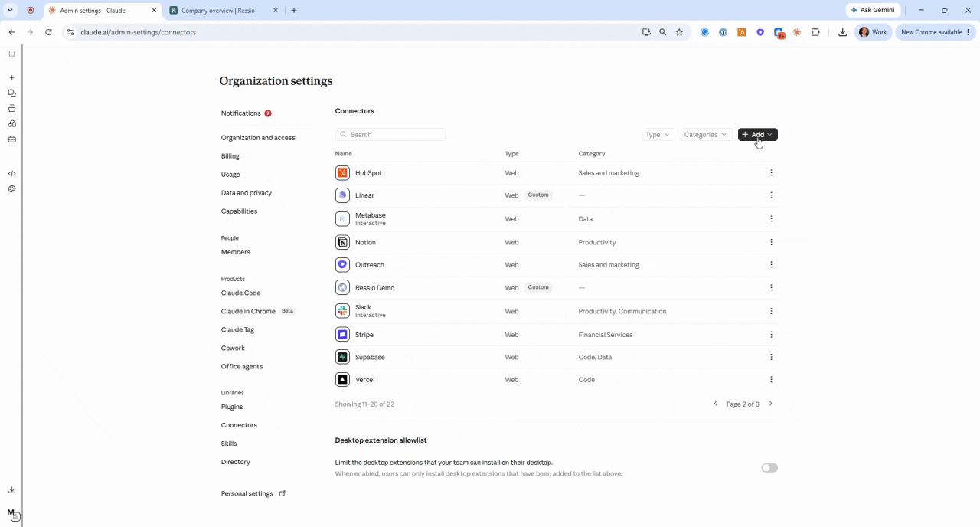
Task: Open the Chrome tab search dropdown
Action: (10, 11)
